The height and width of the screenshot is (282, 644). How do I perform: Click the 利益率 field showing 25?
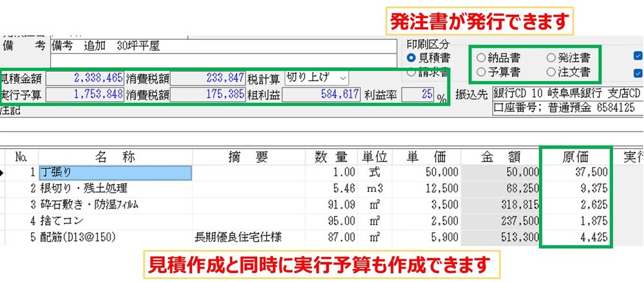tap(418, 95)
